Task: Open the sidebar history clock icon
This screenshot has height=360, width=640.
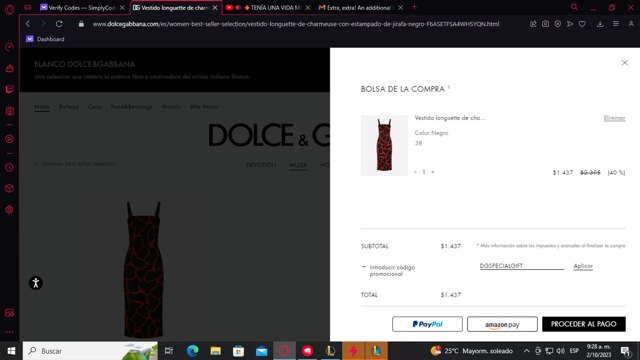Action: 9,167
